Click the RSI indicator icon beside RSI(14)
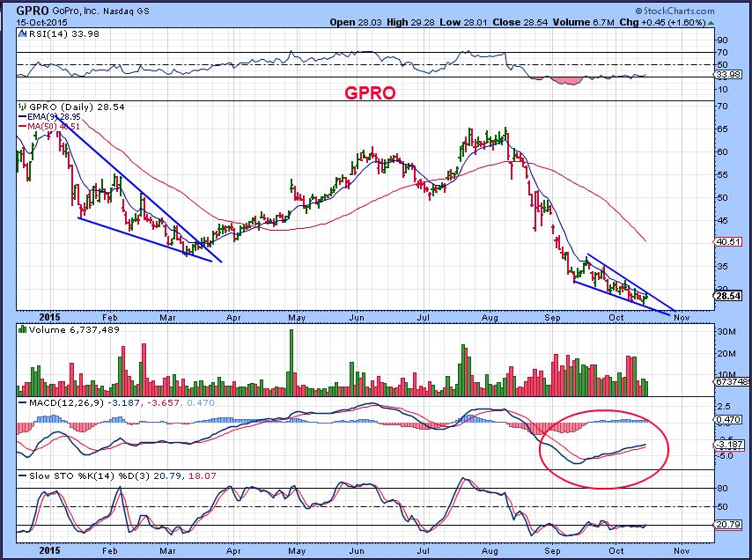Image resolution: width=752 pixels, height=560 pixels. [x=23, y=34]
